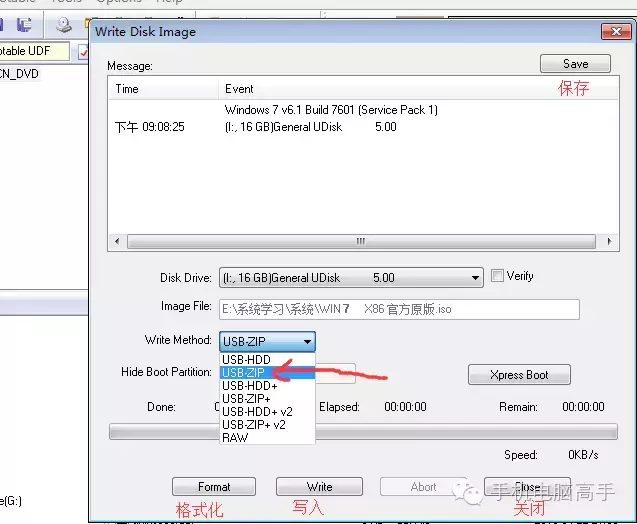Click the red checkmark icon beside Bootable UDF
This screenshot has height=524, width=637.
pyautogui.click(x=84, y=52)
